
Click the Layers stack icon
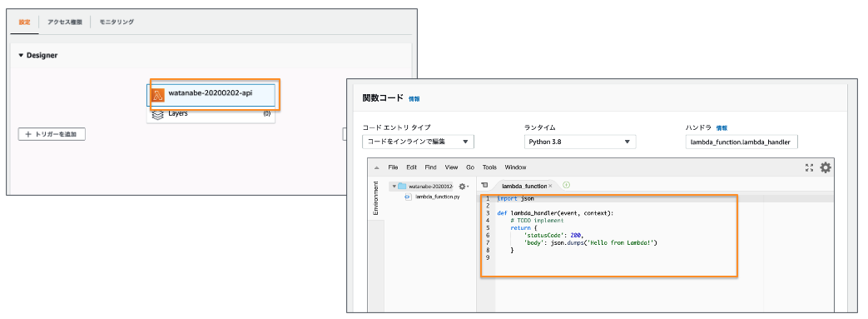(157, 114)
